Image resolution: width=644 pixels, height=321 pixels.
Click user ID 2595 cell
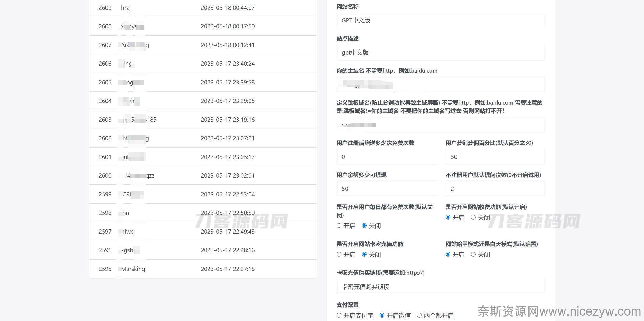pos(105,269)
